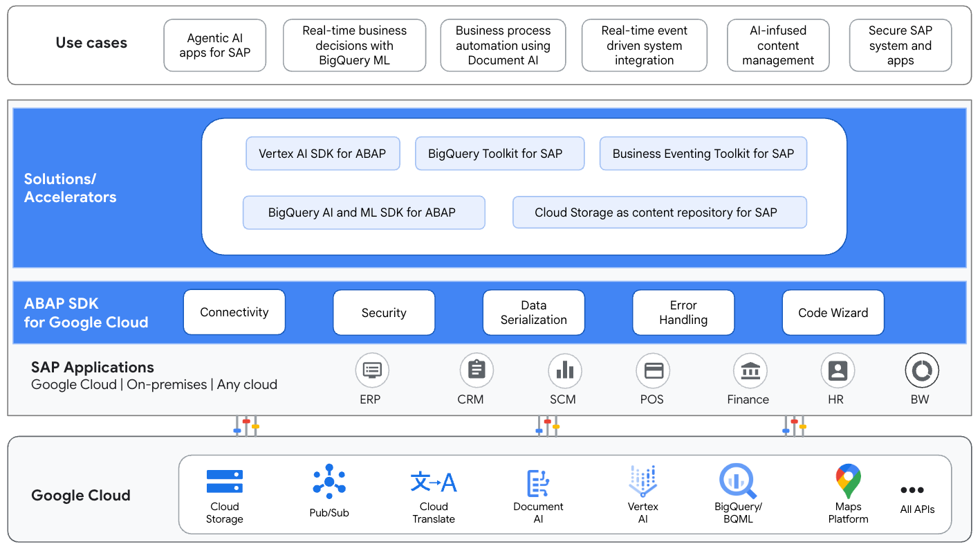The image size is (980, 551).
Task: Open the Pub/Sub service icon
Action: coord(329,480)
